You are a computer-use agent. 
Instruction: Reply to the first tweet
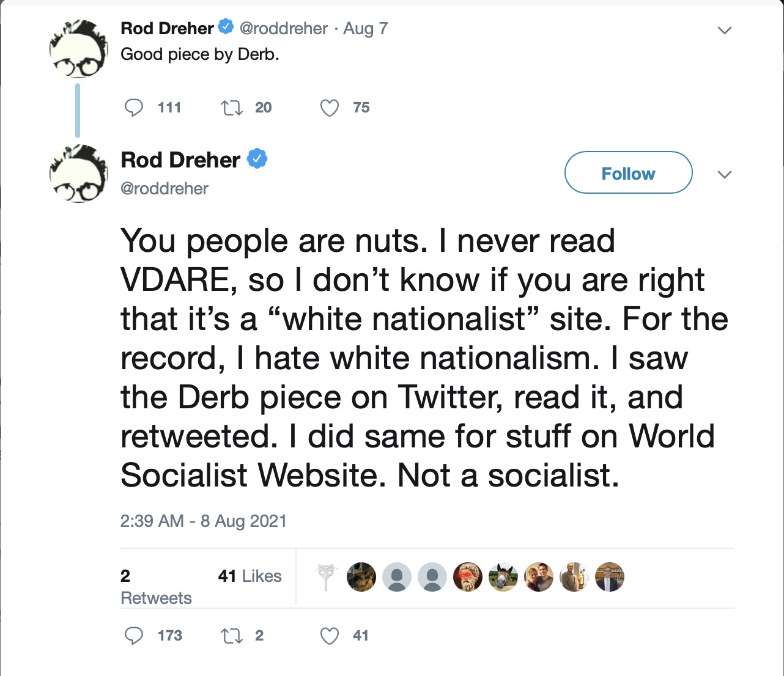[x=133, y=108]
